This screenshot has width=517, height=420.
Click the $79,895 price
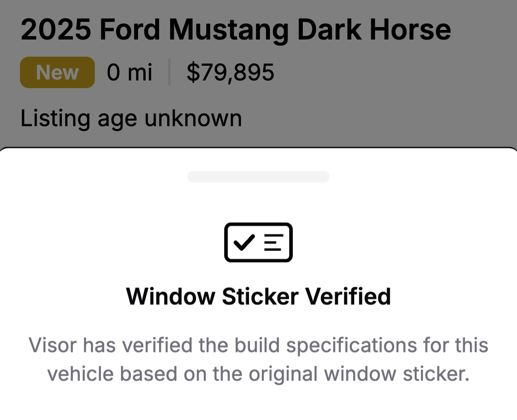tap(230, 72)
